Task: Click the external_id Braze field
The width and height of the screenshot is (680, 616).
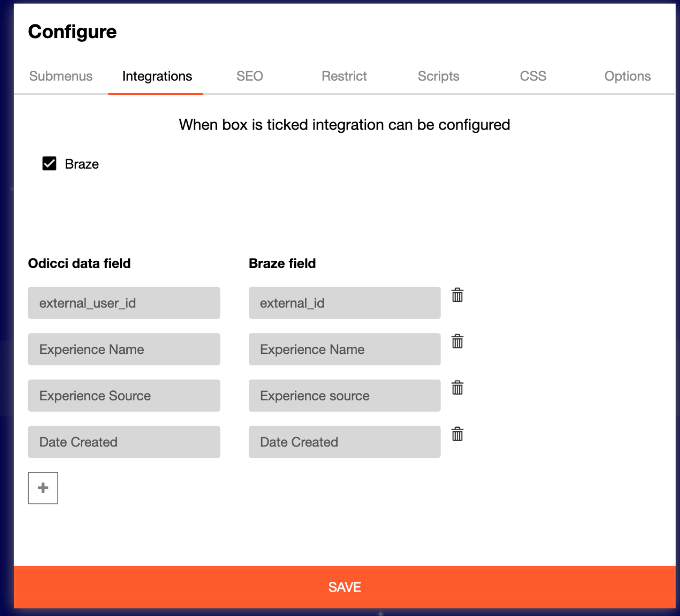Action: coord(344,303)
